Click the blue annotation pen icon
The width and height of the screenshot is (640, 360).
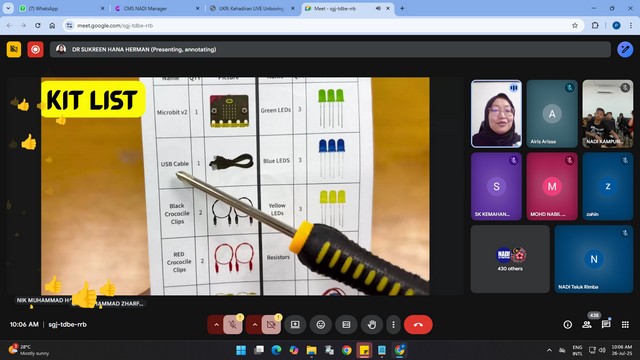(625, 49)
